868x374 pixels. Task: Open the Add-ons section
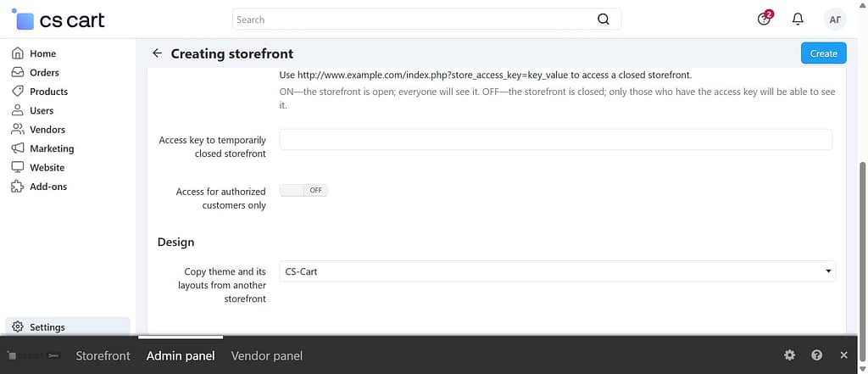[x=48, y=187]
